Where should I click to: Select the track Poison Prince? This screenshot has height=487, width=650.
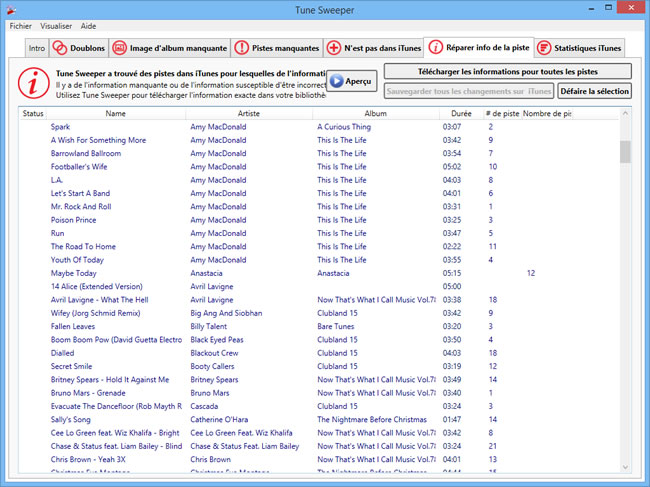click(73, 220)
